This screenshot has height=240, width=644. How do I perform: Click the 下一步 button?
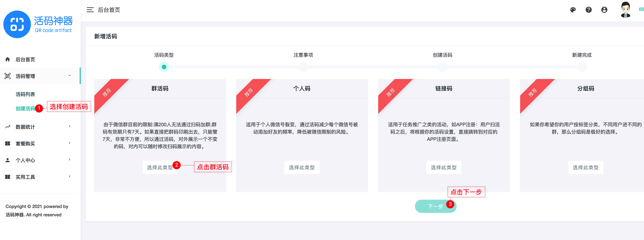(x=435, y=206)
